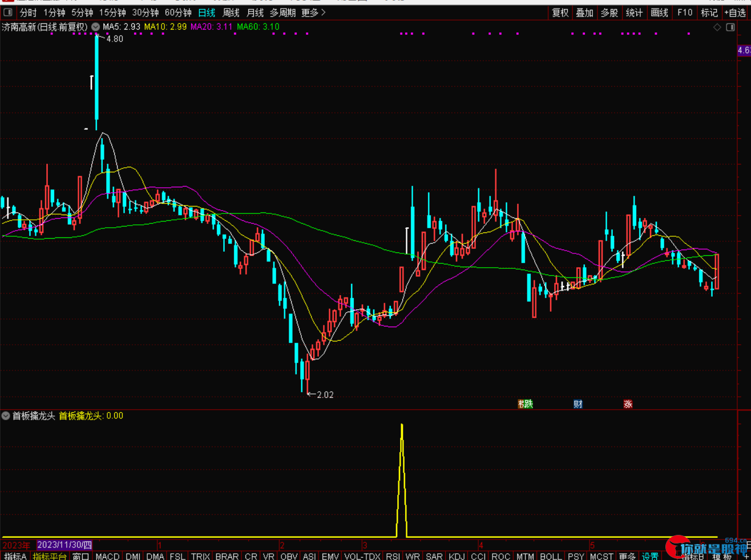The image size is (751, 560).
Task: Click the 2023/11/30 date marker
Action: tap(64, 545)
